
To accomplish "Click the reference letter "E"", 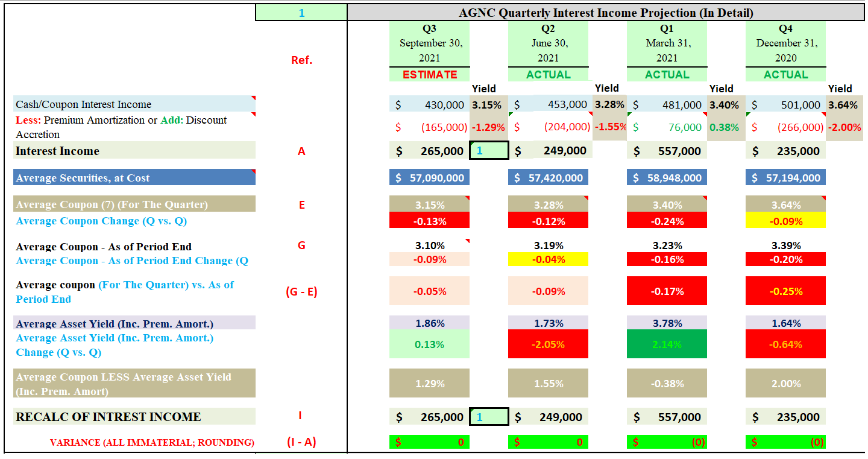I will 301,204.
